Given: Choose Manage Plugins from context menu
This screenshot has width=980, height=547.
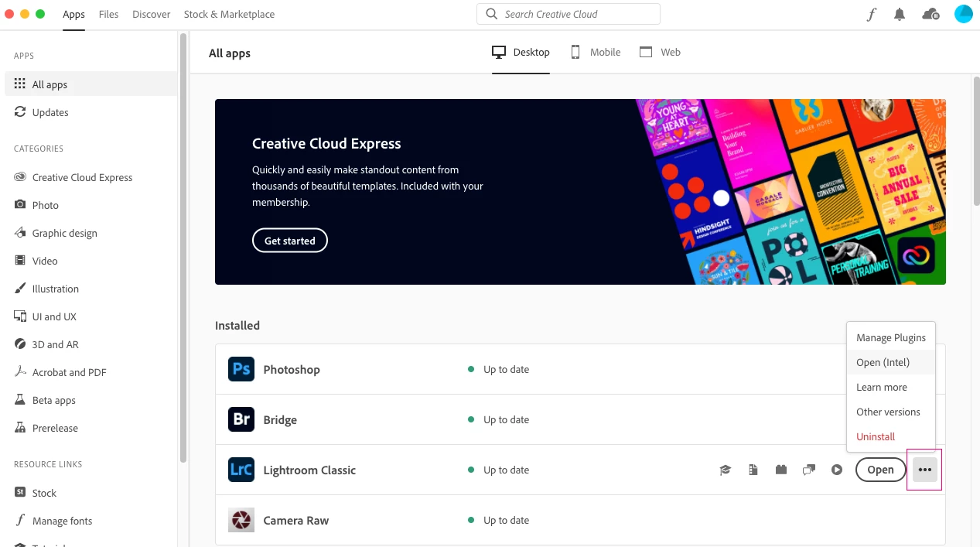Looking at the screenshot, I should tap(891, 337).
